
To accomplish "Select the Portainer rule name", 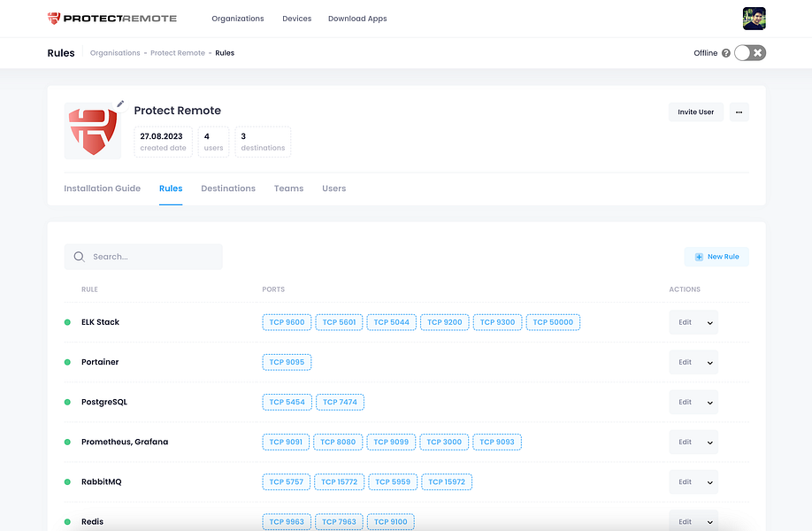I will 100,362.
